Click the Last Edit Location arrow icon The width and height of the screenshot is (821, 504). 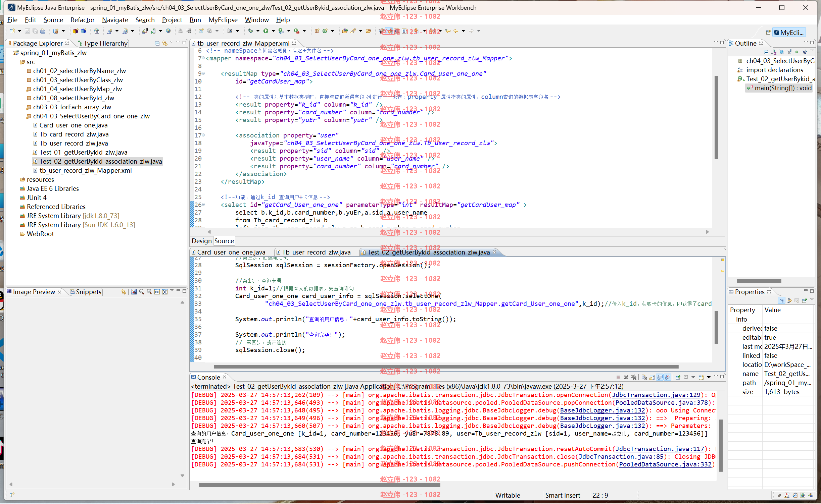pos(448,31)
